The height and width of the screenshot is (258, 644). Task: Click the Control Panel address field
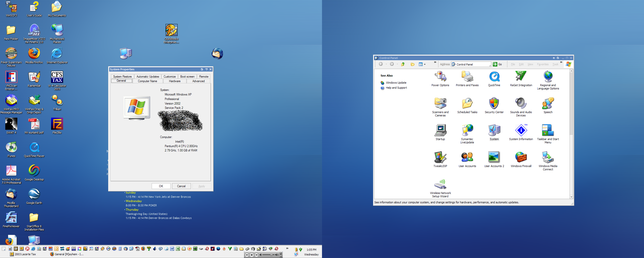coord(471,64)
